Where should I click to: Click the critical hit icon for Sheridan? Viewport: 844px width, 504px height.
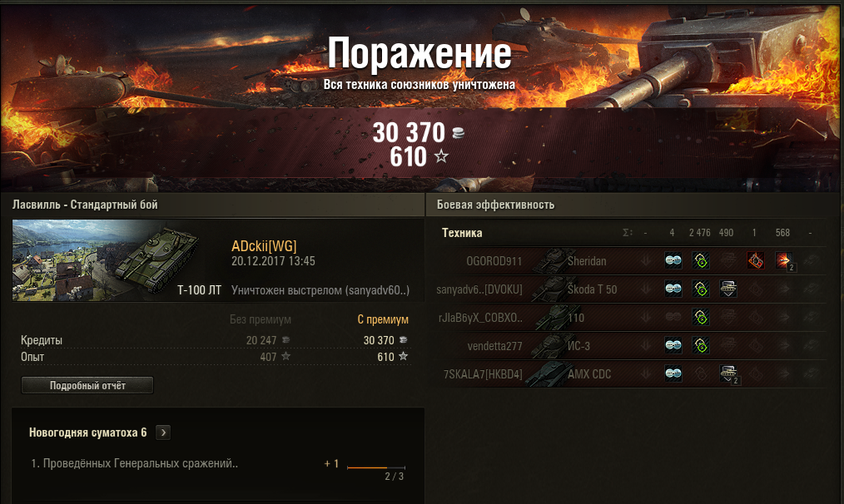click(756, 261)
